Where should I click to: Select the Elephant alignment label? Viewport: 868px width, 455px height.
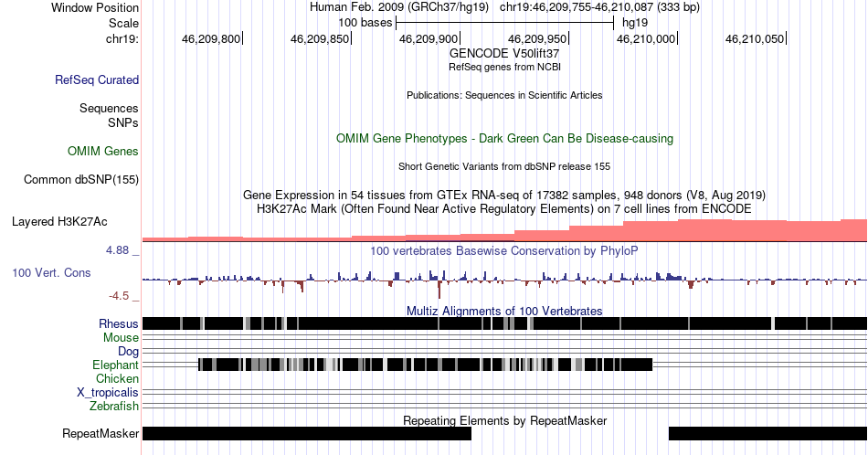[115, 365]
